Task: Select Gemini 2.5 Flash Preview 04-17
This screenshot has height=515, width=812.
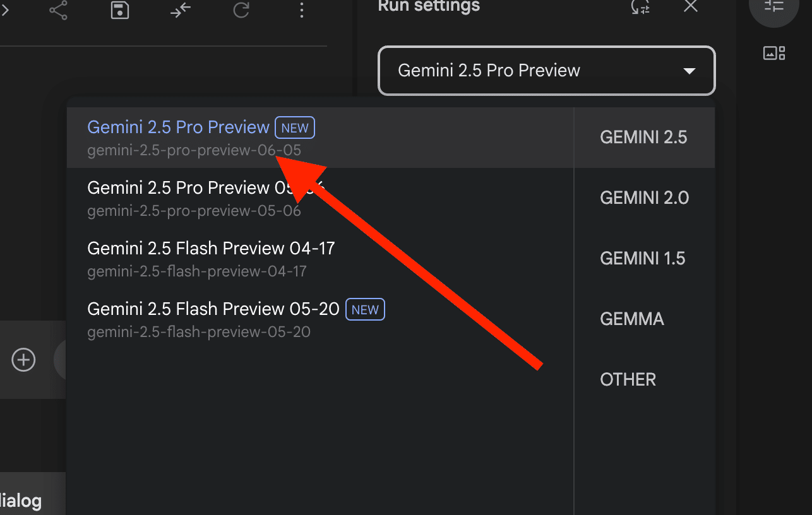Action: coord(211,259)
